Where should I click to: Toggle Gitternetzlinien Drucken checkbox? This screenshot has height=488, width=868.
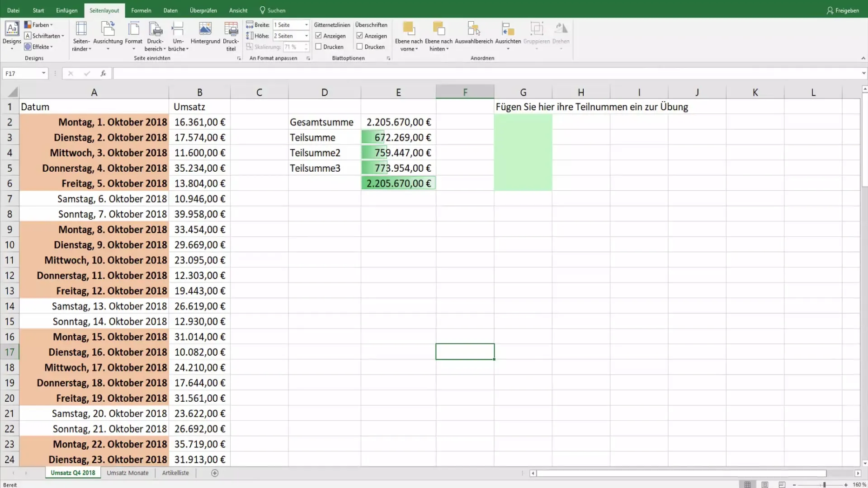318,47
